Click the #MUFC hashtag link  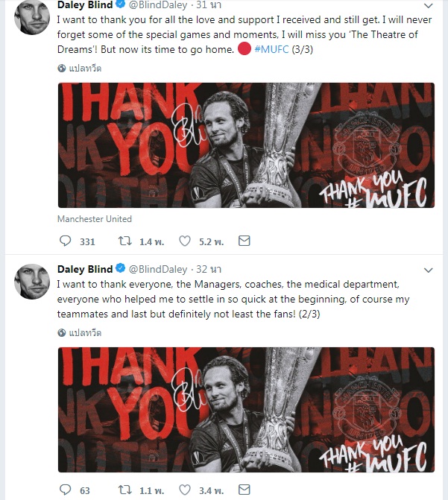(271, 49)
